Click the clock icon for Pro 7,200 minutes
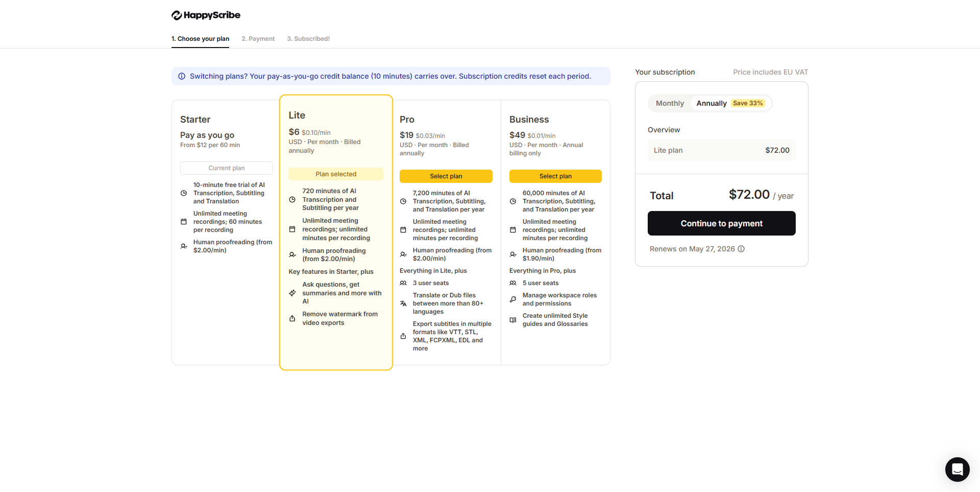This screenshot has width=980, height=492. (x=403, y=201)
